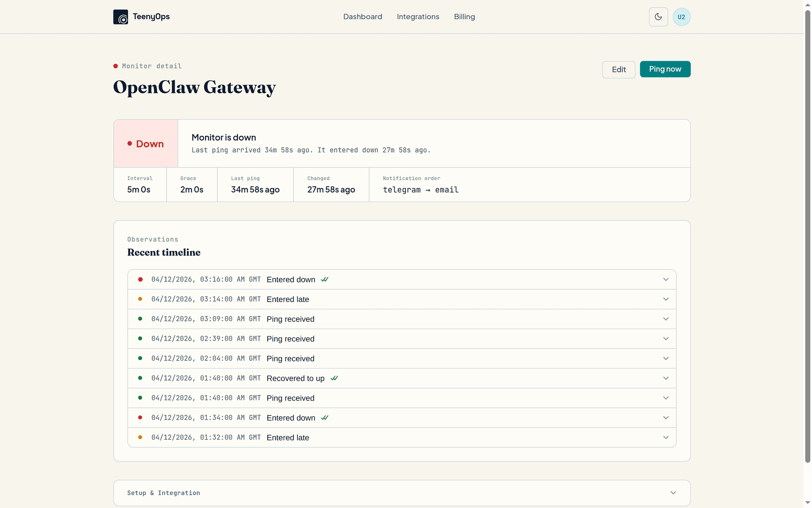Click the Interval value 5m 0s
This screenshot has width=812, height=508.
(139, 190)
